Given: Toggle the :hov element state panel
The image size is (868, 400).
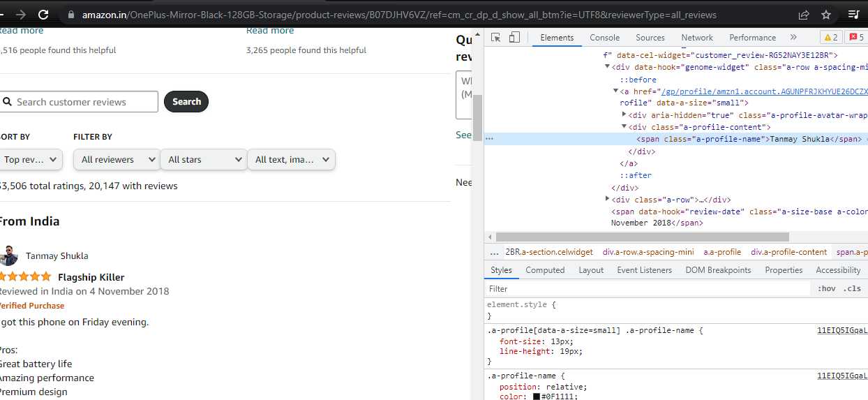Looking at the screenshot, I should coord(827,289).
